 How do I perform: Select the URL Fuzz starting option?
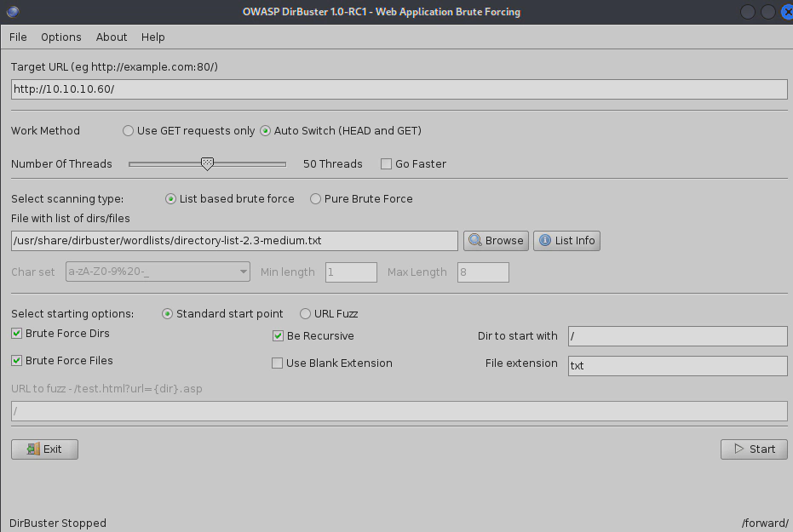(x=304, y=314)
